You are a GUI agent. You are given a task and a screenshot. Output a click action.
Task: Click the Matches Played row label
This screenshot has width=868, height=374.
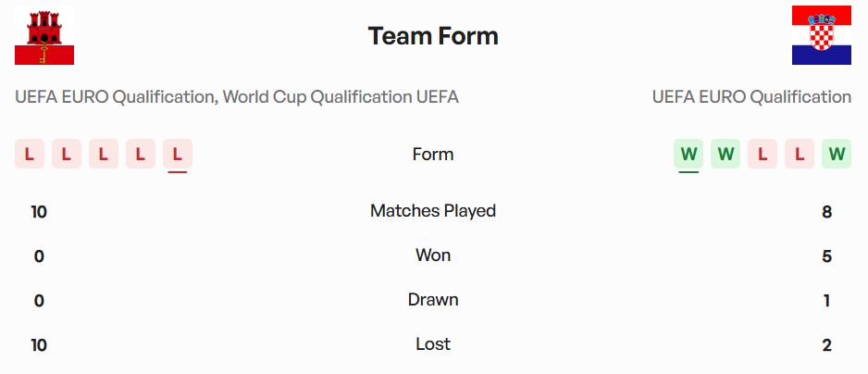click(x=433, y=211)
